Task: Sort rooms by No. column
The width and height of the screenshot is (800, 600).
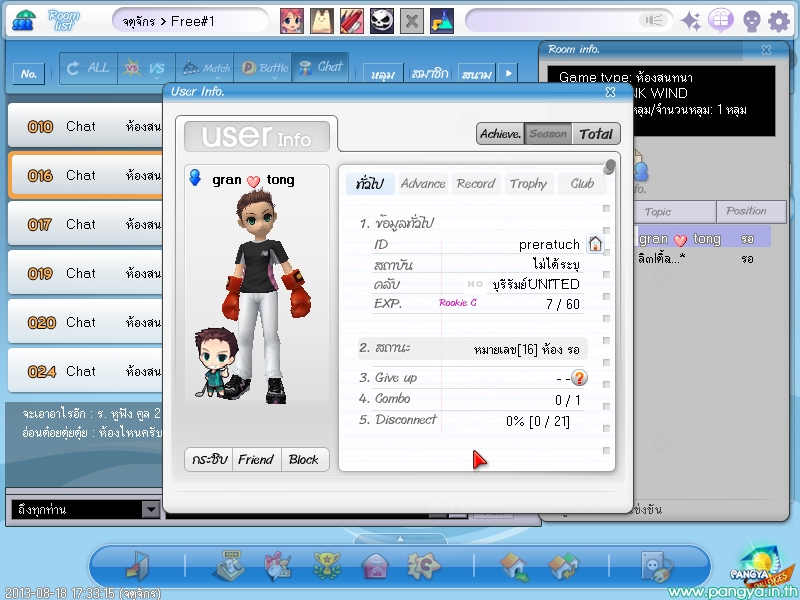Action: [x=29, y=74]
